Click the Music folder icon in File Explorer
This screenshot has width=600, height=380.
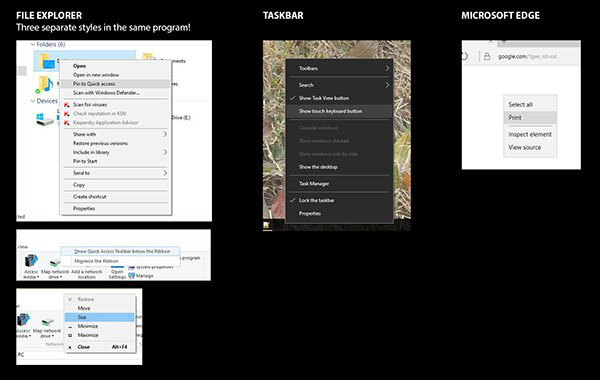coord(45,85)
